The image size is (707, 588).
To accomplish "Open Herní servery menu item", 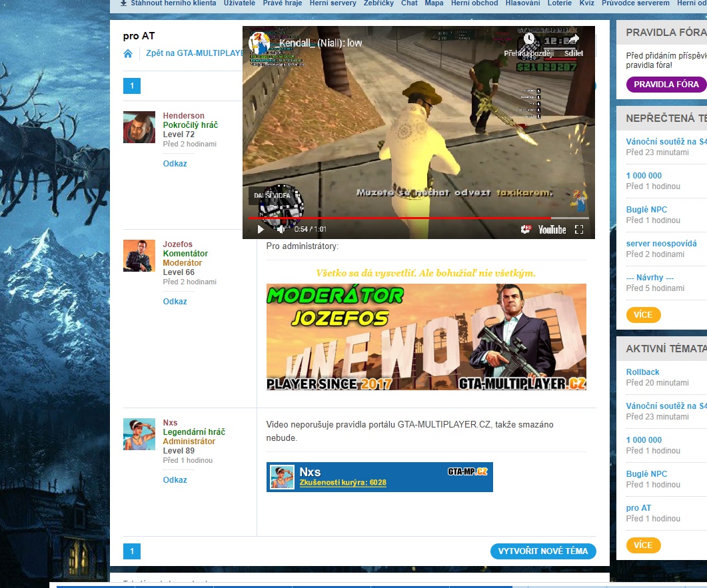I will coord(333,3).
